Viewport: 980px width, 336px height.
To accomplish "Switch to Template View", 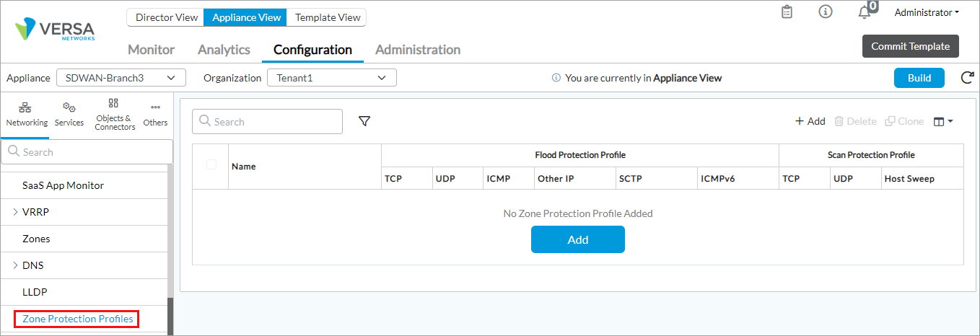I will click(328, 17).
